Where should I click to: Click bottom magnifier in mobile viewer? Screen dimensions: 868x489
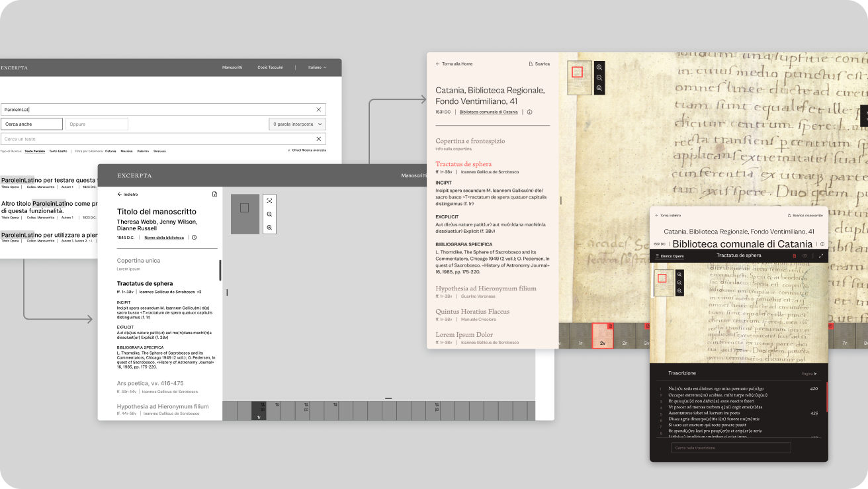tap(679, 290)
